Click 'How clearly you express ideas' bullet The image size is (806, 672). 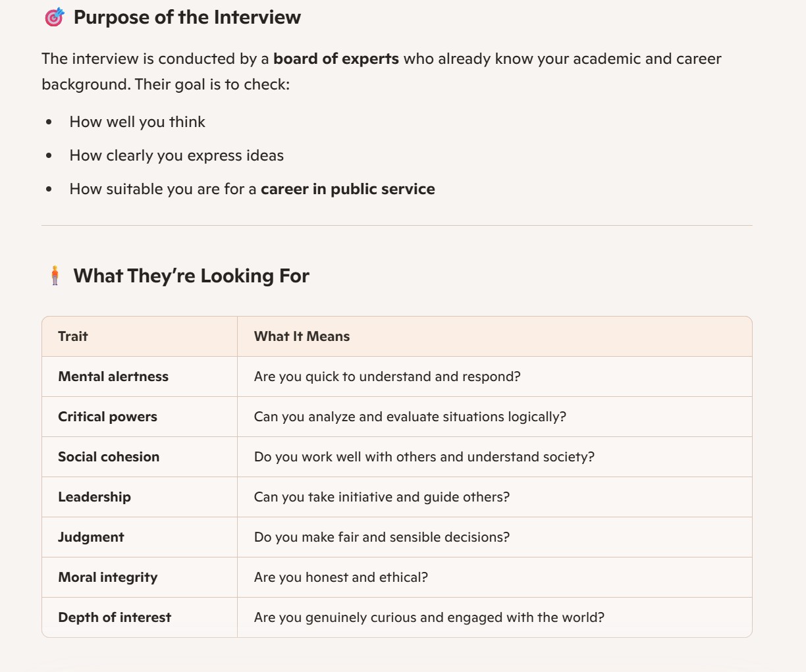(176, 155)
